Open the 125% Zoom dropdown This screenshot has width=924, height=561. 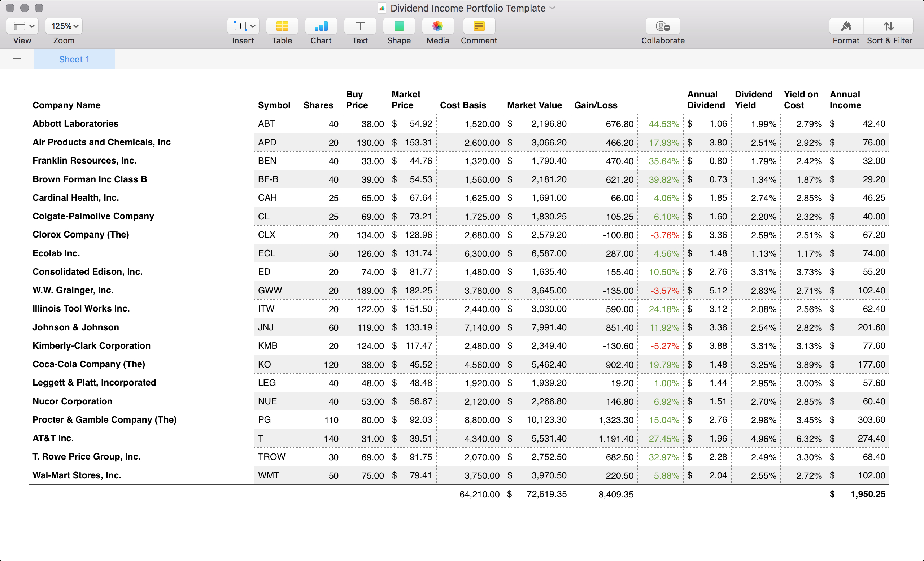64,26
